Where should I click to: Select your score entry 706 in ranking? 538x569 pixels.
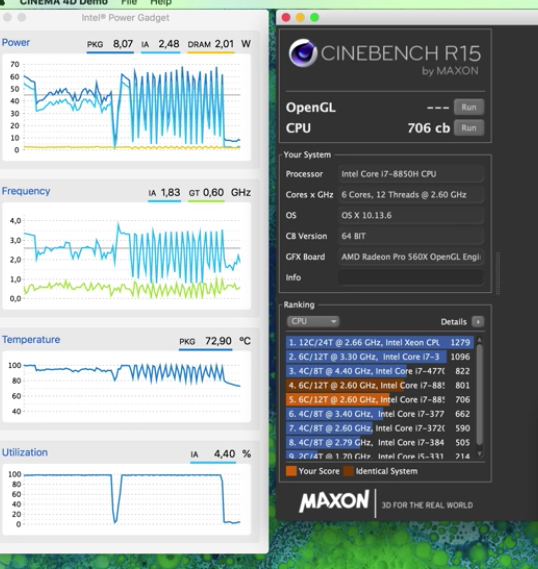point(379,400)
